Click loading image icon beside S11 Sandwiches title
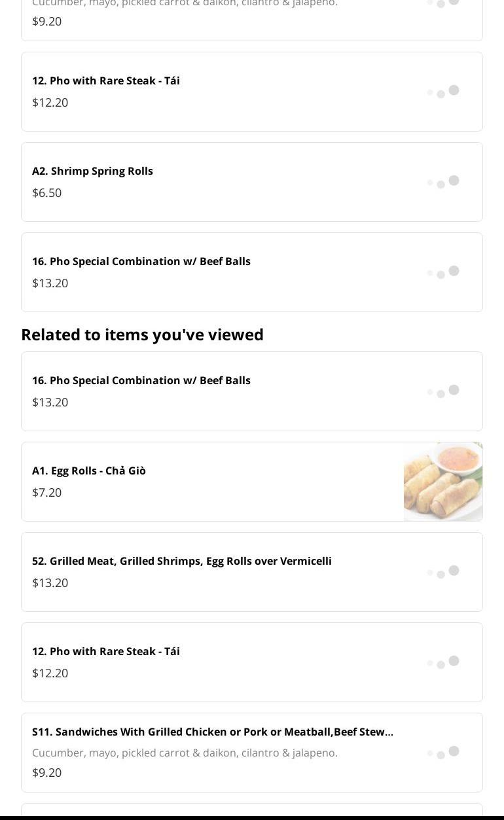Viewport: 504px width, 820px height. 443,753
